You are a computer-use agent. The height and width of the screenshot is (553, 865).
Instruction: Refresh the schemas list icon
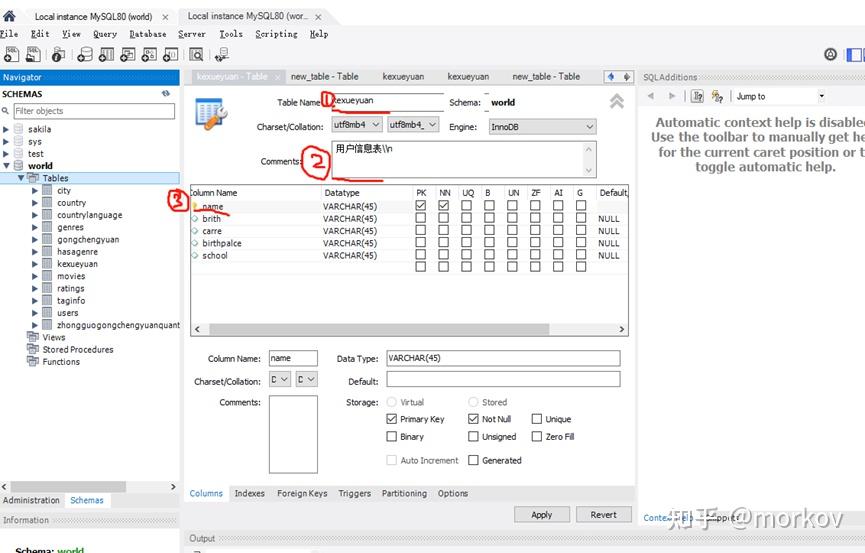click(165, 94)
